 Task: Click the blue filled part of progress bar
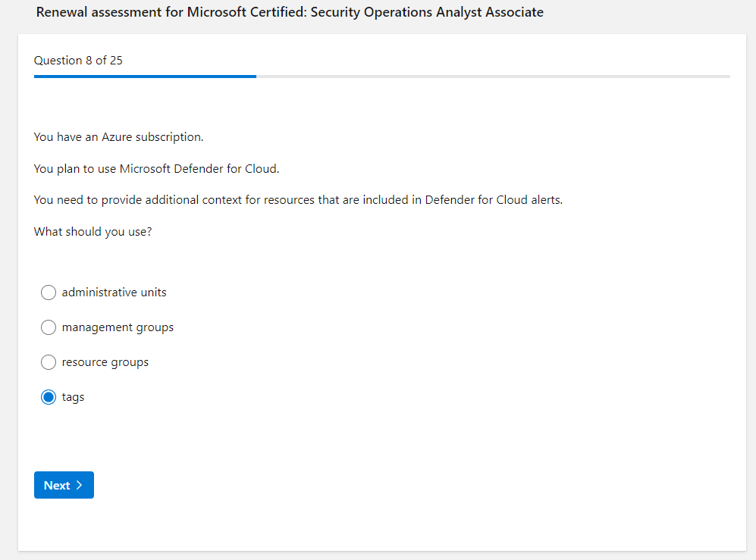[x=144, y=77]
